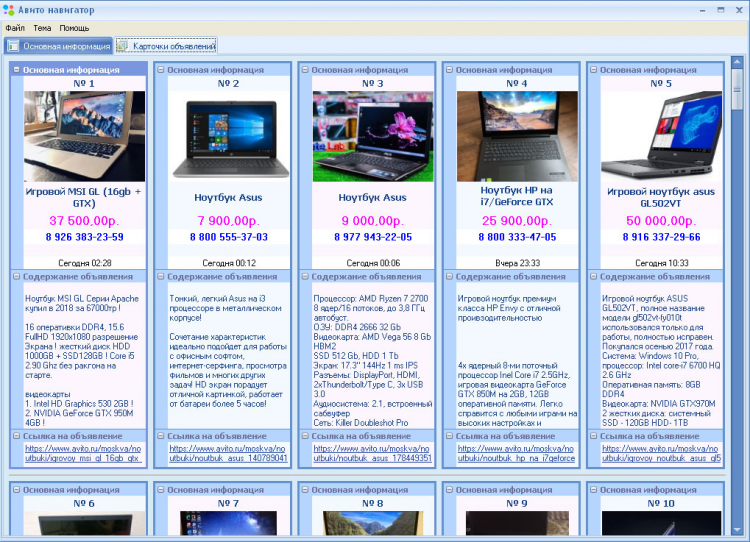
Task: Collapse Содержание объявления of 9 000 Asus card
Action: coord(305,276)
